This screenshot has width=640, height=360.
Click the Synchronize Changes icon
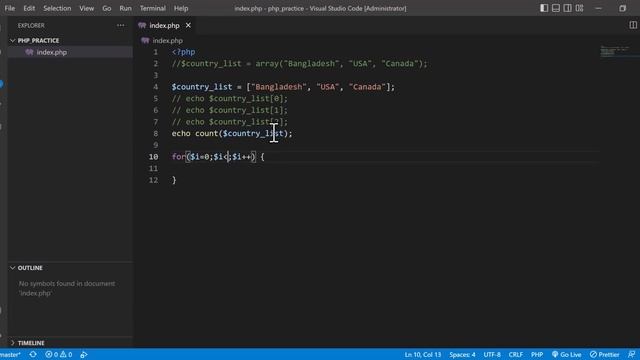33,354
